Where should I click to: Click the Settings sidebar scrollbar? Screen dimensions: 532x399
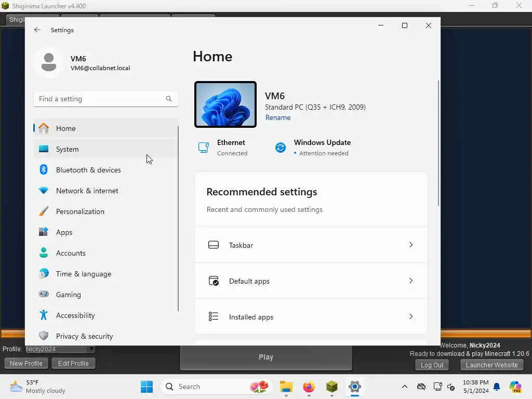click(178, 219)
